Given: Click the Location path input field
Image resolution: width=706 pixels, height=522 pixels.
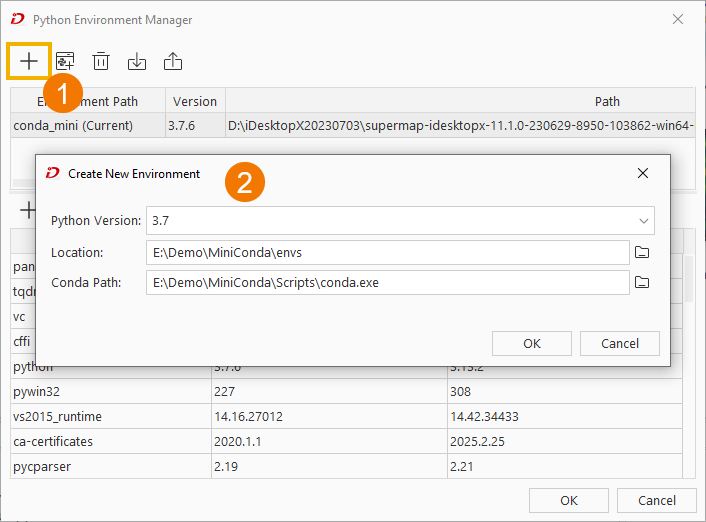Looking at the screenshot, I should pyautogui.click(x=386, y=252).
